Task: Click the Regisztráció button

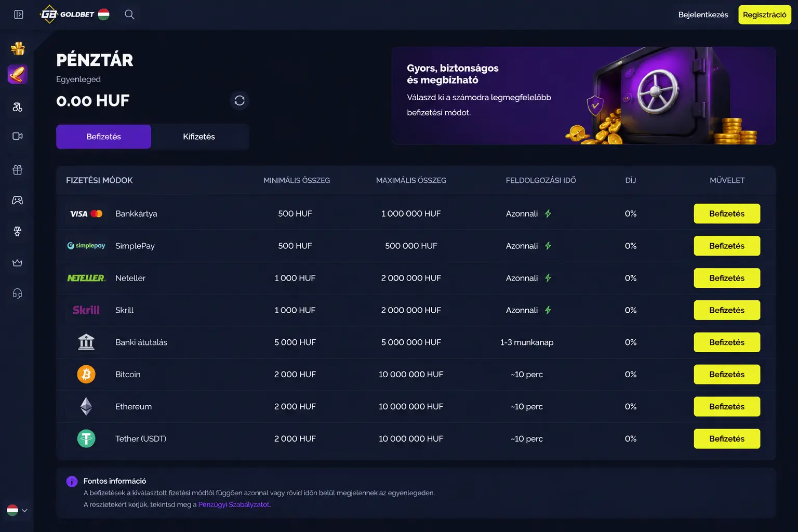Action: [x=765, y=15]
